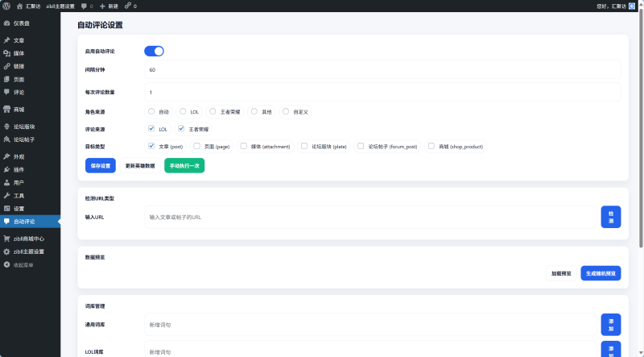
Task: Click the user avatar in top right
Action: tap(633, 6)
